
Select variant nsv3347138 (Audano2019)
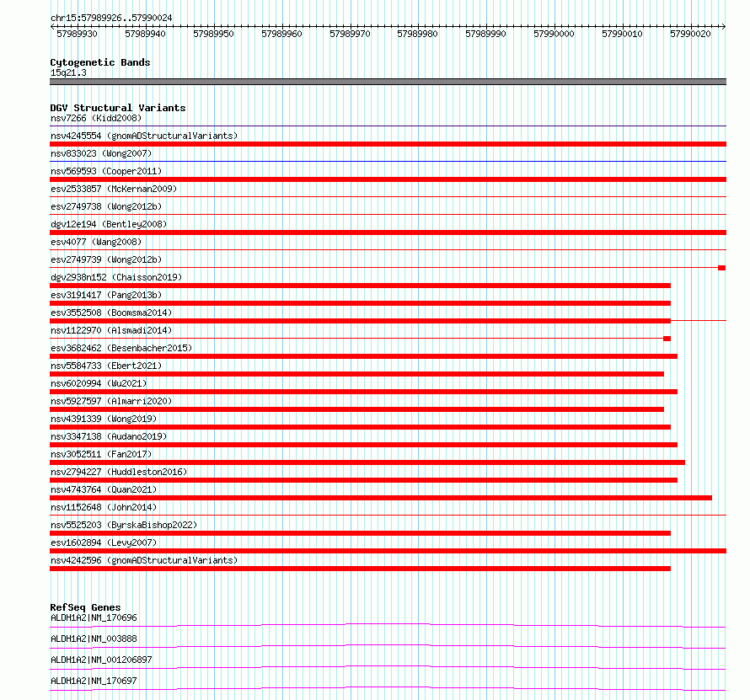pos(109,436)
